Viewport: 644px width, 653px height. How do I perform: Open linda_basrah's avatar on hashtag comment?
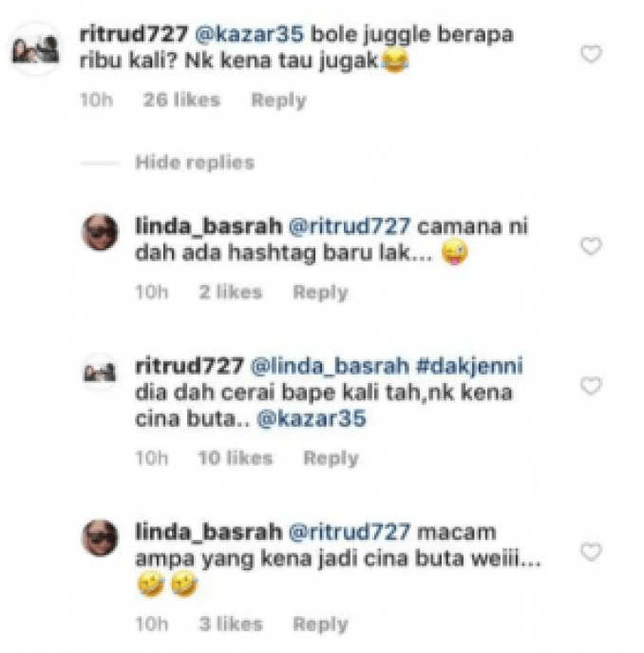click(100, 232)
